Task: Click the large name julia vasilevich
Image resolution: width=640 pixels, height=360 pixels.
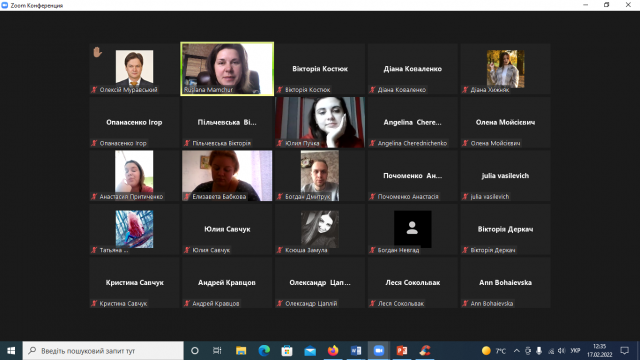Action: point(505,176)
